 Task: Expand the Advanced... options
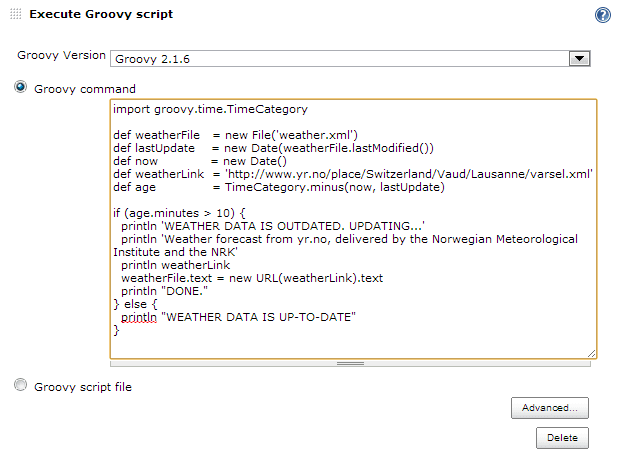pos(549,408)
